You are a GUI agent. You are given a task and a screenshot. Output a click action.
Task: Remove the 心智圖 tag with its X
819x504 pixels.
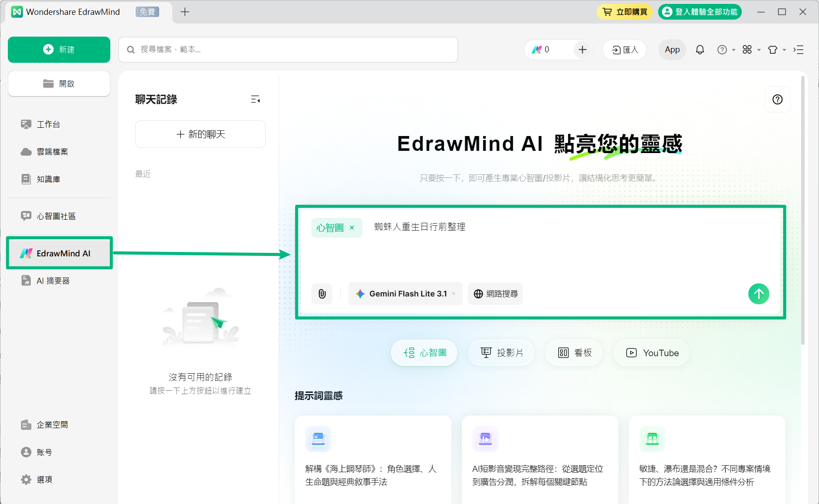pos(352,228)
